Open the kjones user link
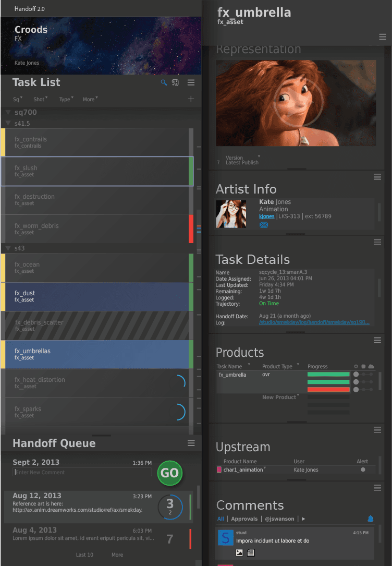 coord(266,216)
